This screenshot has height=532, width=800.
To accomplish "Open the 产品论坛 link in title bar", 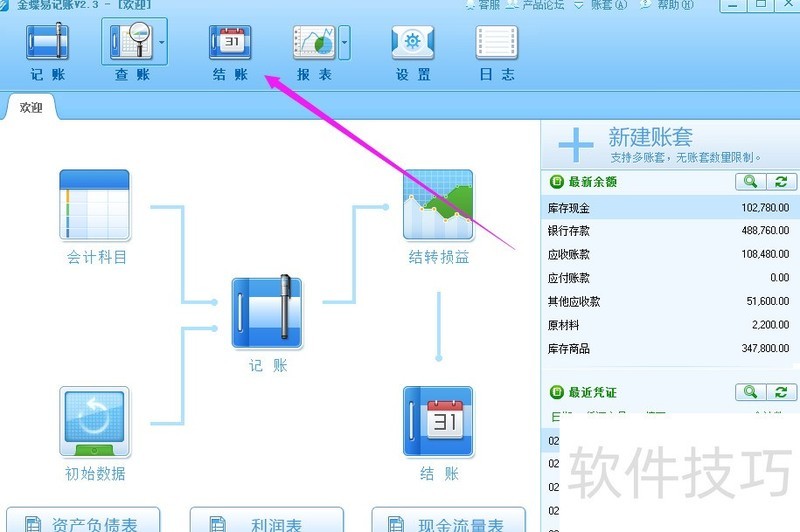I will (x=536, y=5).
